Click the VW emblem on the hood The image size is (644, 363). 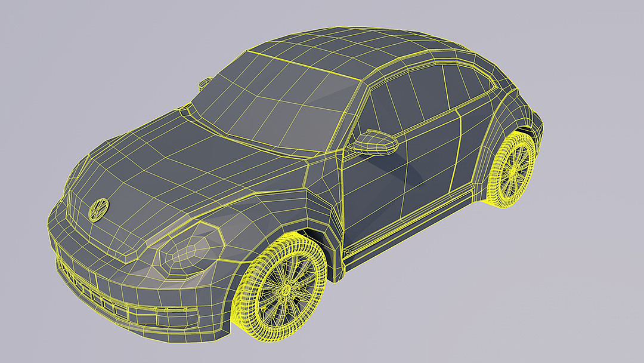pyautogui.click(x=98, y=209)
